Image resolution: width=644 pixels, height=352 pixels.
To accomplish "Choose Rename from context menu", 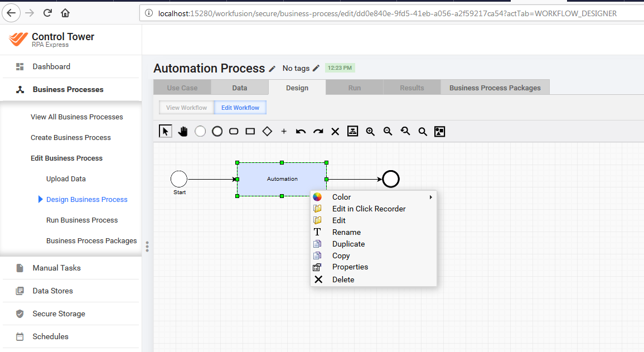I will pyautogui.click(x=374, y=232).
